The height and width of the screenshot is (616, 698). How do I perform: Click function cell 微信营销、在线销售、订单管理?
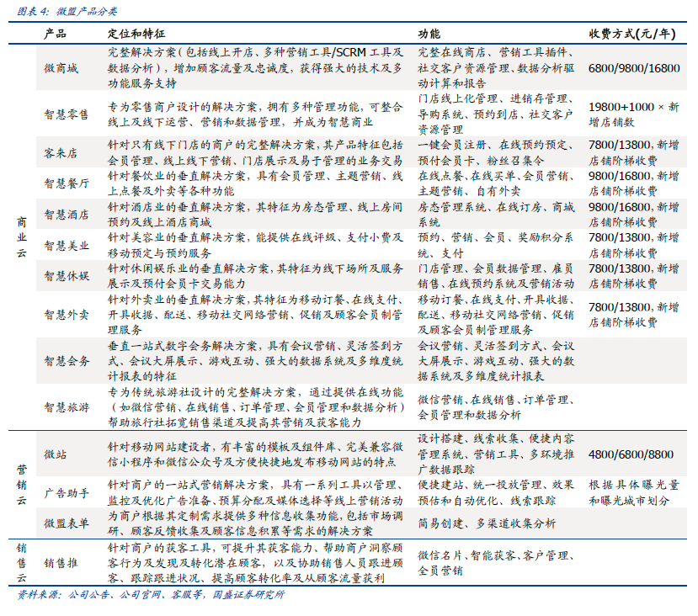click(x=496, y=407)
